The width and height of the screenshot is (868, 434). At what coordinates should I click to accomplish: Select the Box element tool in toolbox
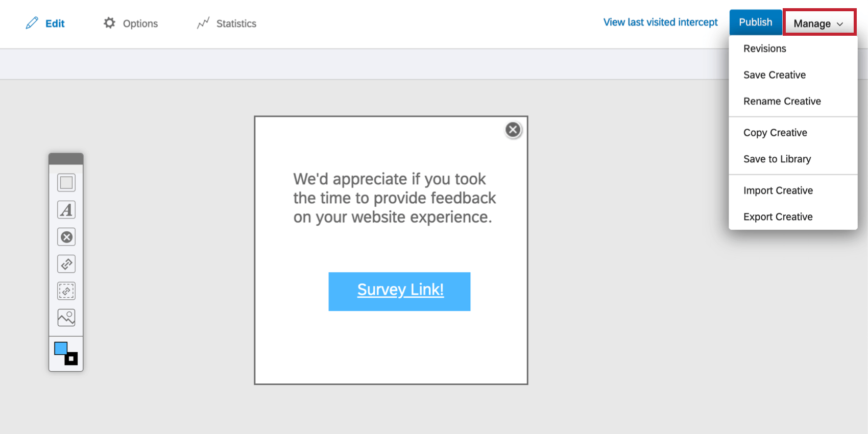point(66,183)
